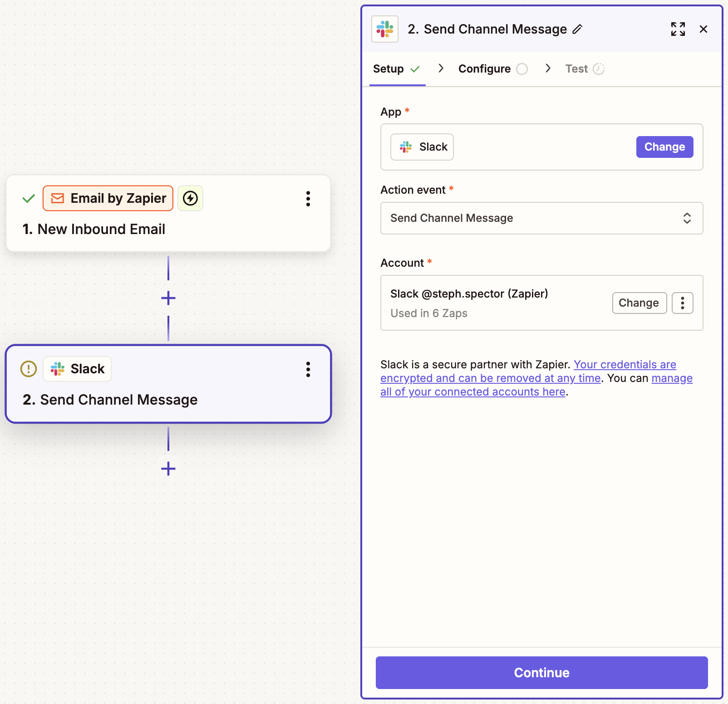728x704 pixels.
Task: Open the three-dot menu on New Inbound Email step
Action: (308, 199)
